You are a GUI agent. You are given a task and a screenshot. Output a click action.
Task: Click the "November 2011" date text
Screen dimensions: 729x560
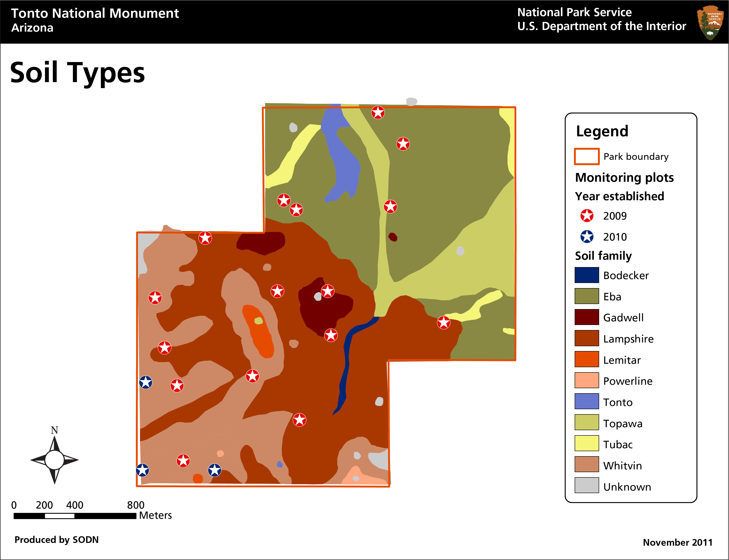(677, 542)
